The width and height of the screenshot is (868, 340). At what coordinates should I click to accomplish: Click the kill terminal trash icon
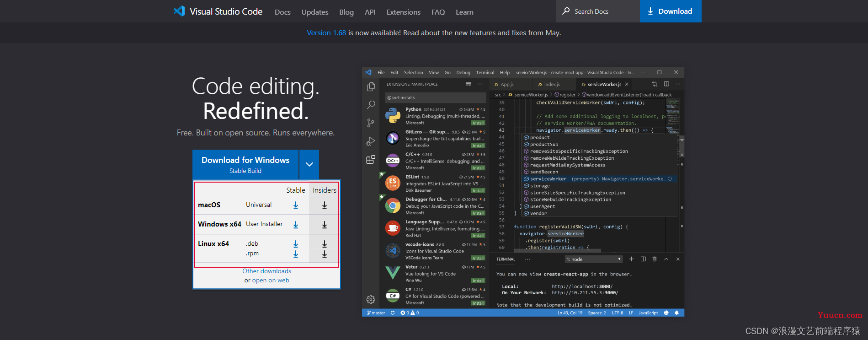click(x=655, y=259)
